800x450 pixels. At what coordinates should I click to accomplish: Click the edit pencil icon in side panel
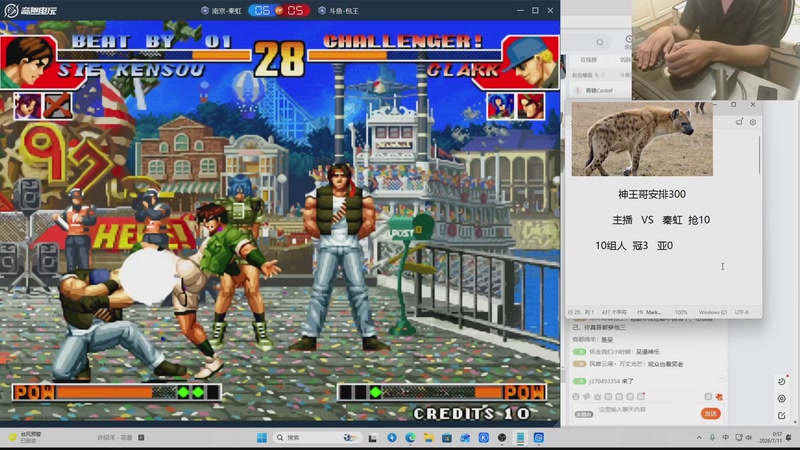click(782, 416)
